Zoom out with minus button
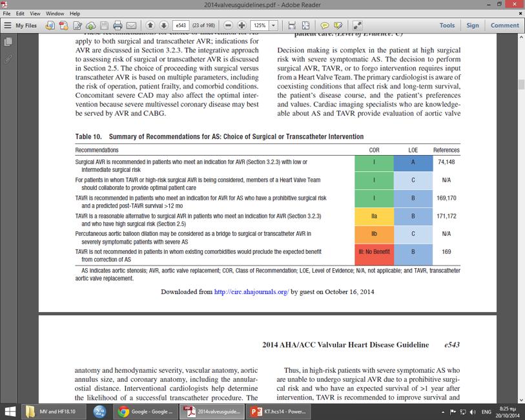Image resolution: width=525 pixels, height=420 pixels. coord(228,25)
